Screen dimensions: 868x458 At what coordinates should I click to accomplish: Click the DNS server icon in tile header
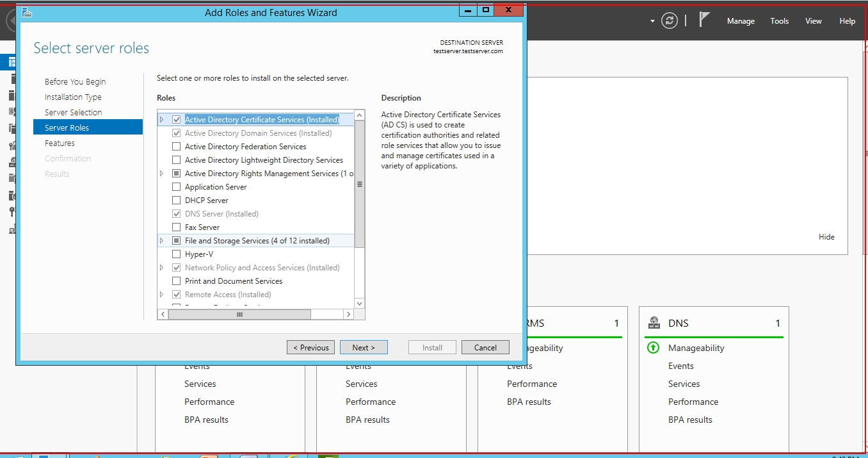pos(654,323)
